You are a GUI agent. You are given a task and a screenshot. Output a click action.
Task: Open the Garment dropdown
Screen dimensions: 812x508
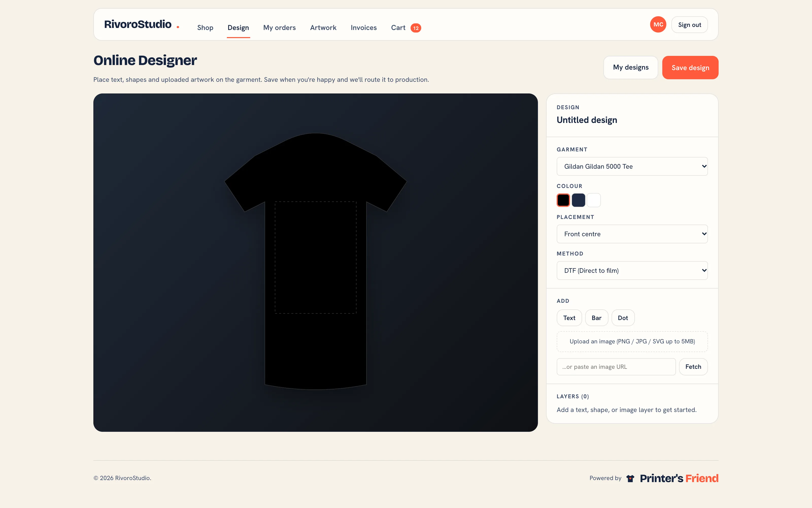(632, 166)
